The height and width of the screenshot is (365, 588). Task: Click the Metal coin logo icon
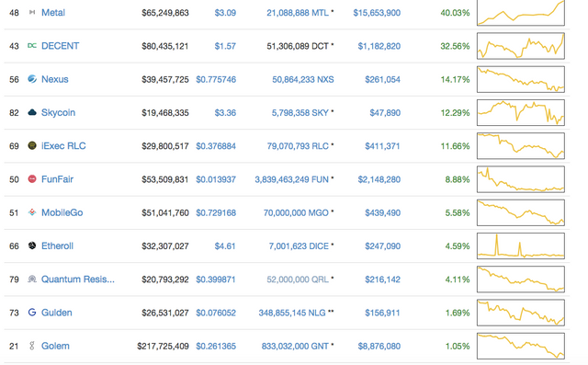click(32, 12)
